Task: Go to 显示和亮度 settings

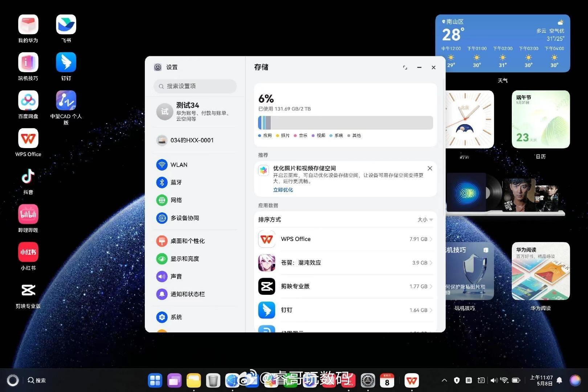Action: (x=196, y=258)
